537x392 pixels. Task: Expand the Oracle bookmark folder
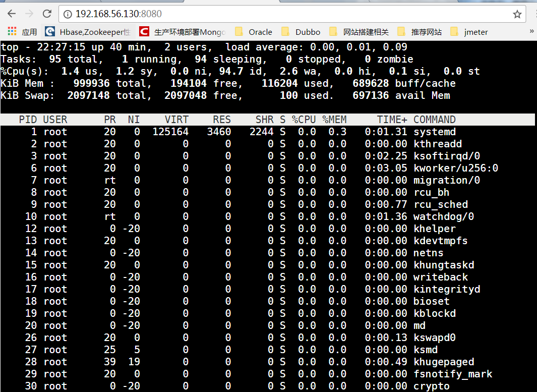pos(254,32)
